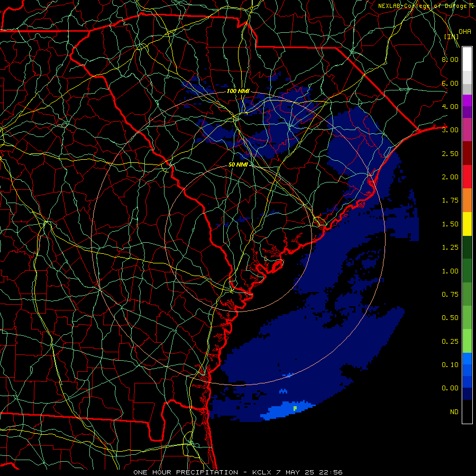Click 'ONE HOUR PRECIPITATION' in the footer title
This screenshot has height=476, width=476.
(186, 472)
